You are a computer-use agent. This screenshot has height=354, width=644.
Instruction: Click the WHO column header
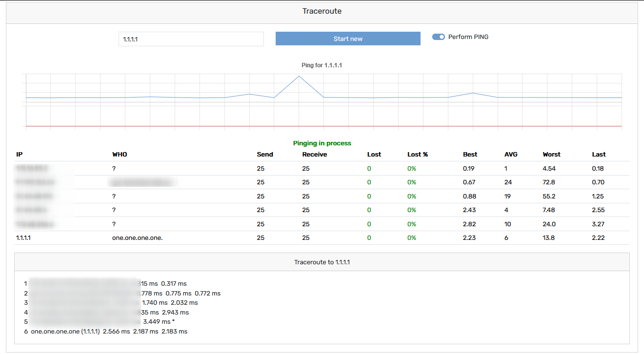(120, 154)
